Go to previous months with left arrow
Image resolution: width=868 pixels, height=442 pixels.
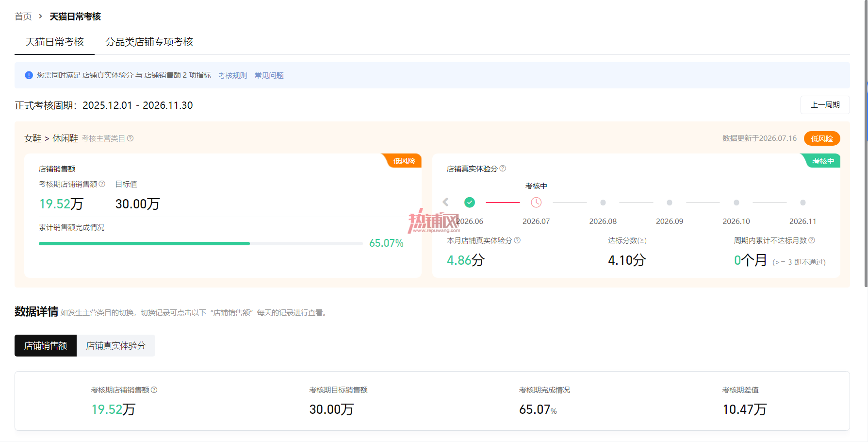446,202
